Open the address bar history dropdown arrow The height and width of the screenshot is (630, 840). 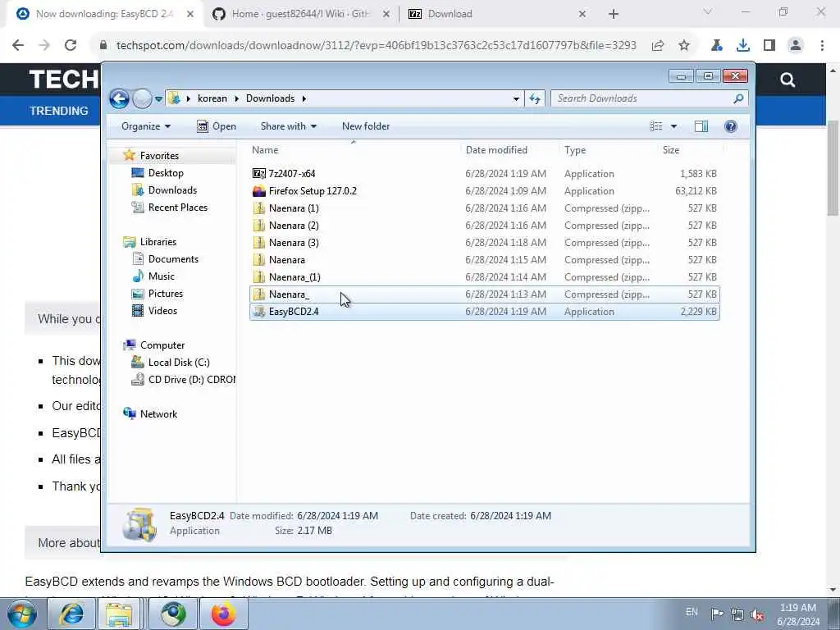[516, 99]
